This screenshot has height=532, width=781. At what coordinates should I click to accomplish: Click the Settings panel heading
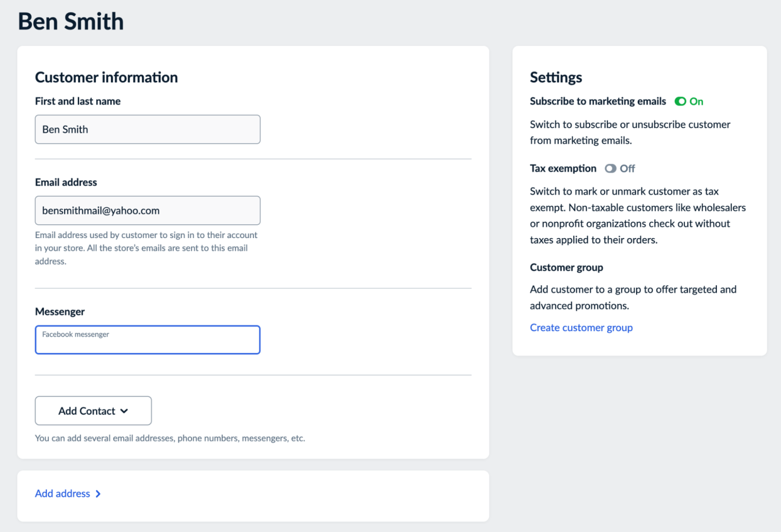pyautogui.click(x=556, y=77)
